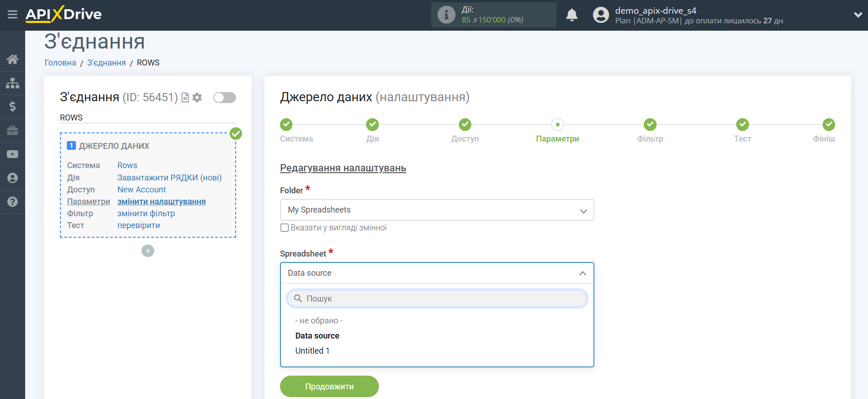Click the user avatar icon
Image resolution: width=868 pixels, height=399 pixels.
601,15
